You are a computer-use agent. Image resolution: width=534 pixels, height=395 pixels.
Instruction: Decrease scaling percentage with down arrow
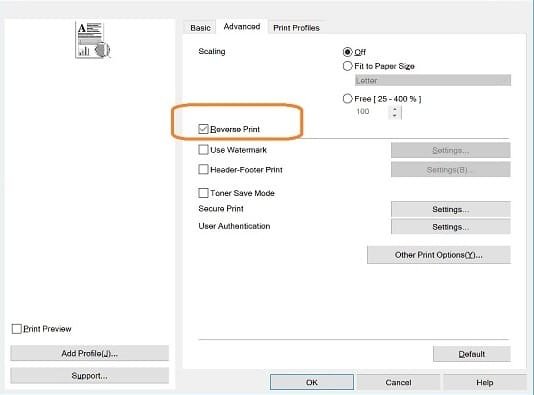click(x=395, y=116)
